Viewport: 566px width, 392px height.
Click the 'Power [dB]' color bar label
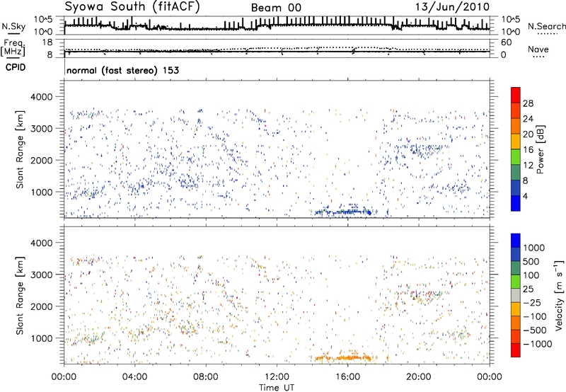click(x=540, y=149)
